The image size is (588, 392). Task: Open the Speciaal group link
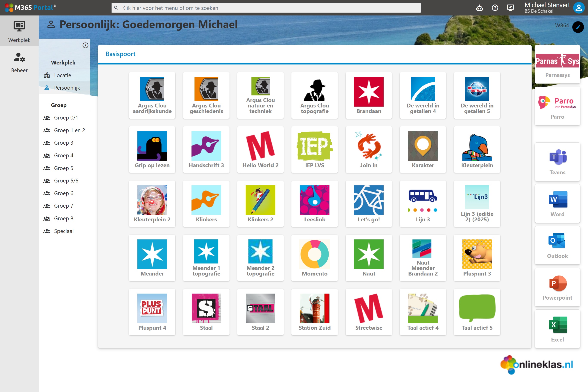tap(64, 231)
